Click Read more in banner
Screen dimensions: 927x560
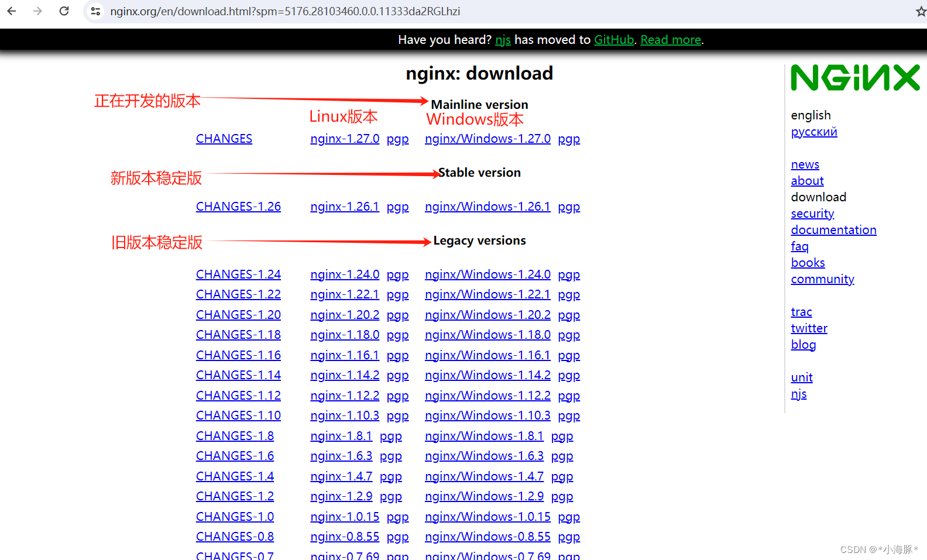click(x=671, y=40)
